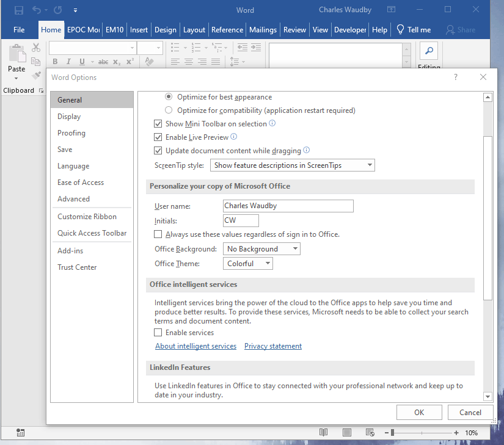Select Optimize for compatibility radio button
Viewport: 504px width, 445px height.
[x=169, y=110]
